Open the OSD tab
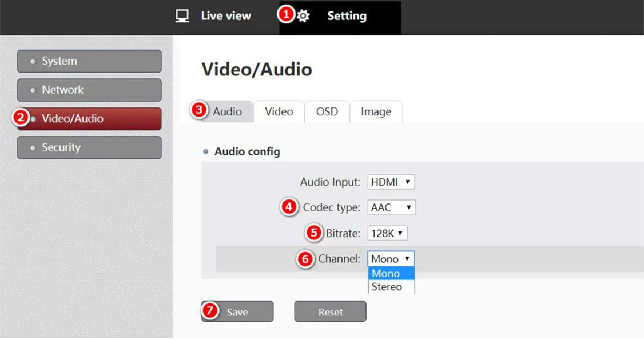 [x=327, y=112]
